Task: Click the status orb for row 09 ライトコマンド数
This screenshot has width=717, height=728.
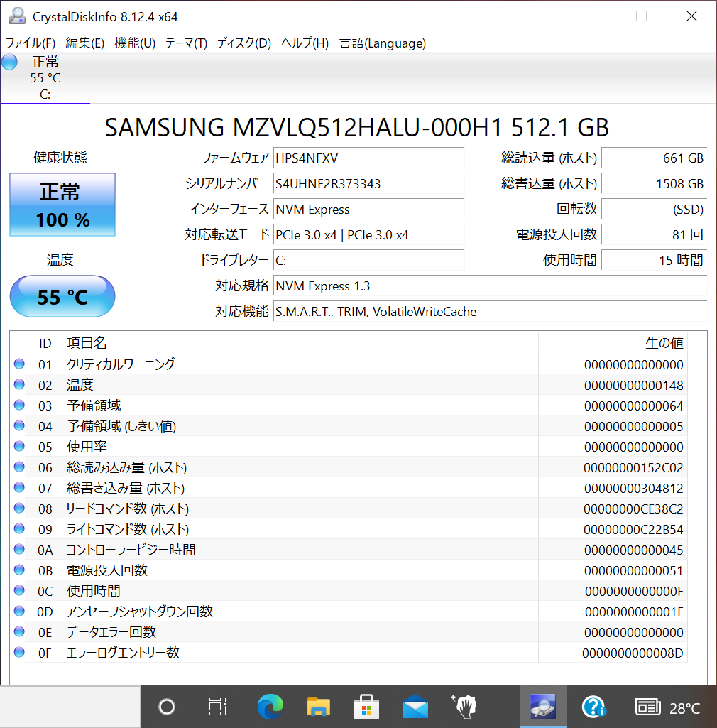Action: click(19, 528)
